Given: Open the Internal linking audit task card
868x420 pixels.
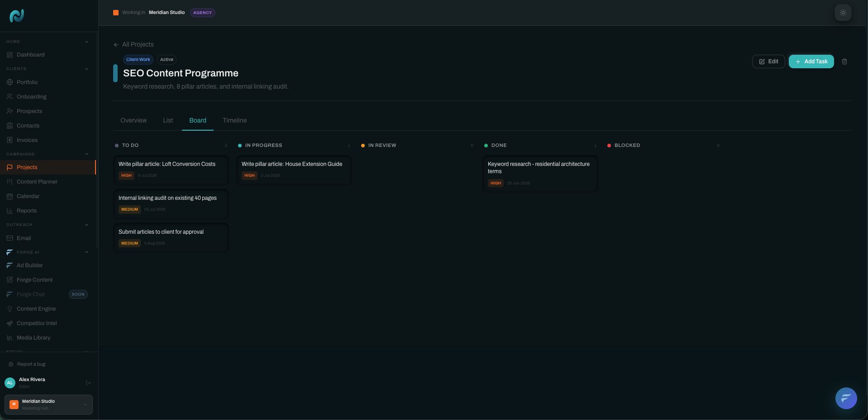Looking at the screenshot, I should click(x=171, y=204).
